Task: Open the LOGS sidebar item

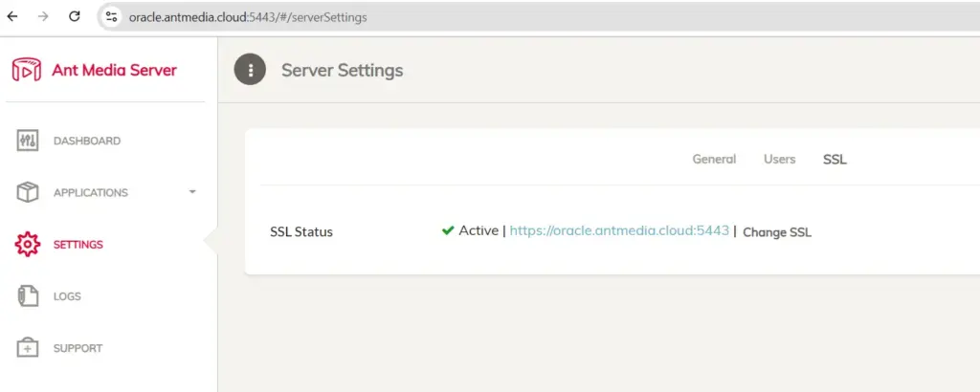Action: click(x=68, y=296)
